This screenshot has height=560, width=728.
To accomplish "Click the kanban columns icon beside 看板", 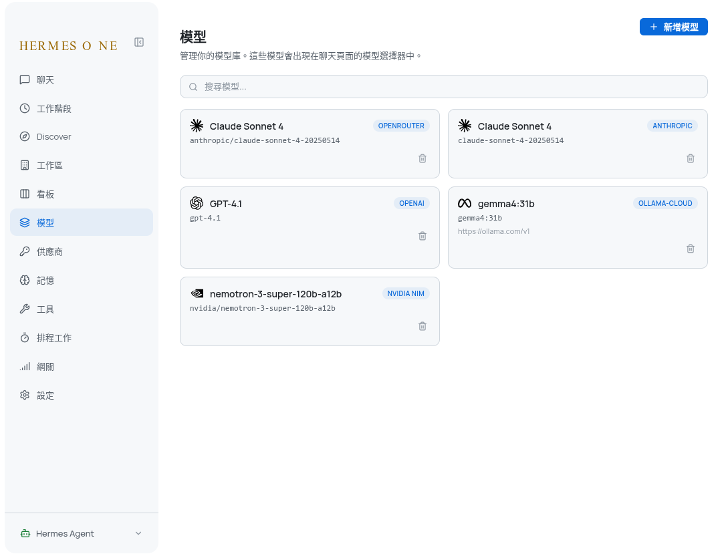I will click(x=25, y=194).
